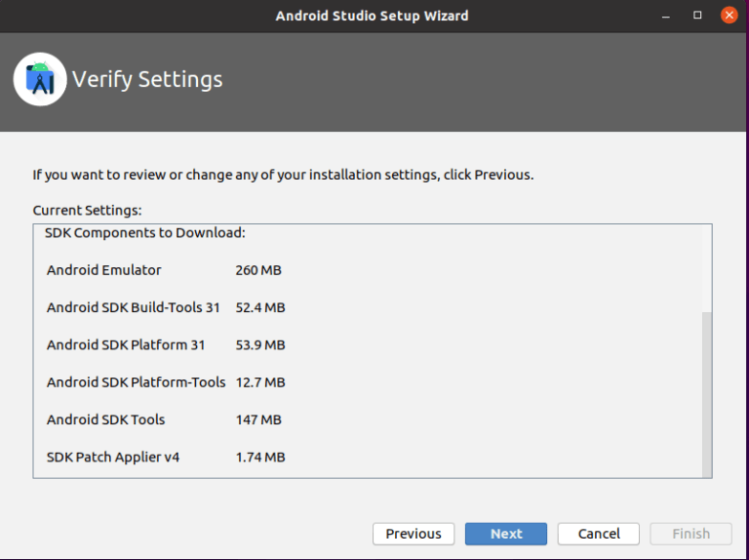The image size is (749, 560).
Task: Close the Setup Wizard with the orange X
Action: pyautogui.click(x=729, y=16)
